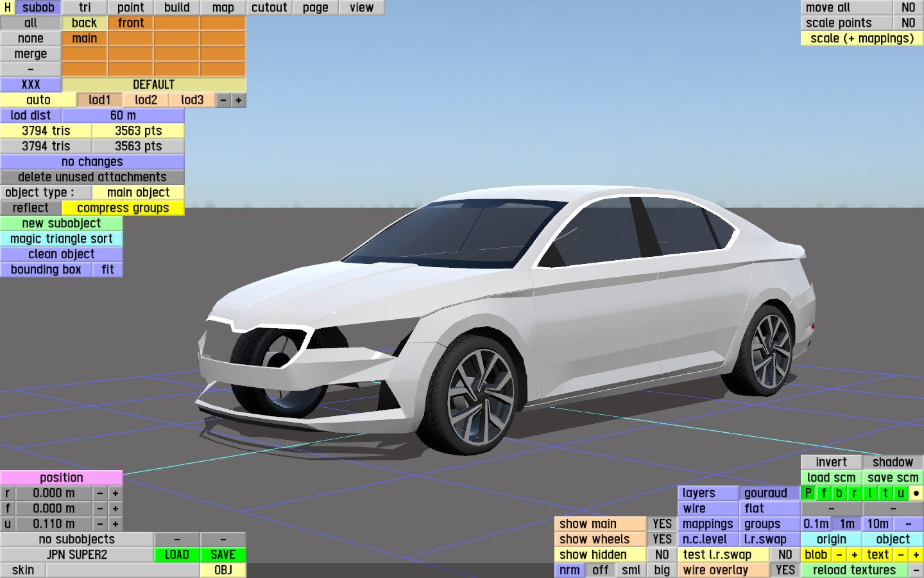Click reload textures button
This screenshot has width=924, height=578.
coord(854,570)
